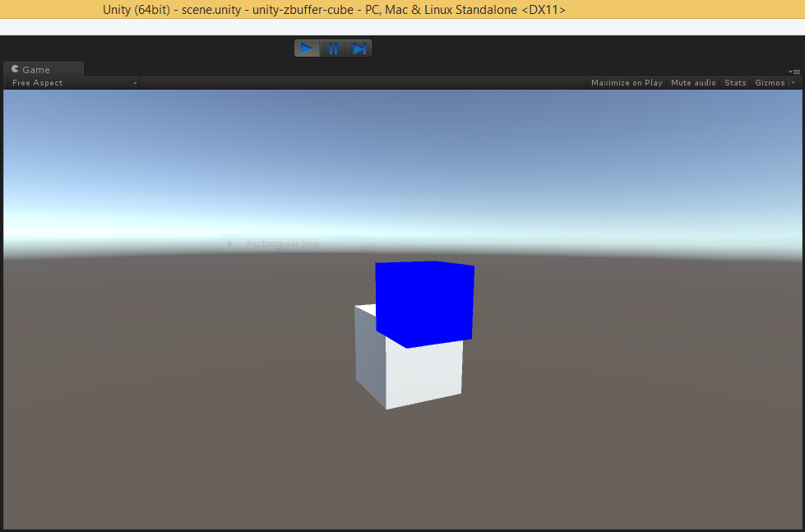Image resolution: width=805 pixels, height=532 pixels.
Task: Open the Game tab's options dropdown
Action: pos(794,71)
